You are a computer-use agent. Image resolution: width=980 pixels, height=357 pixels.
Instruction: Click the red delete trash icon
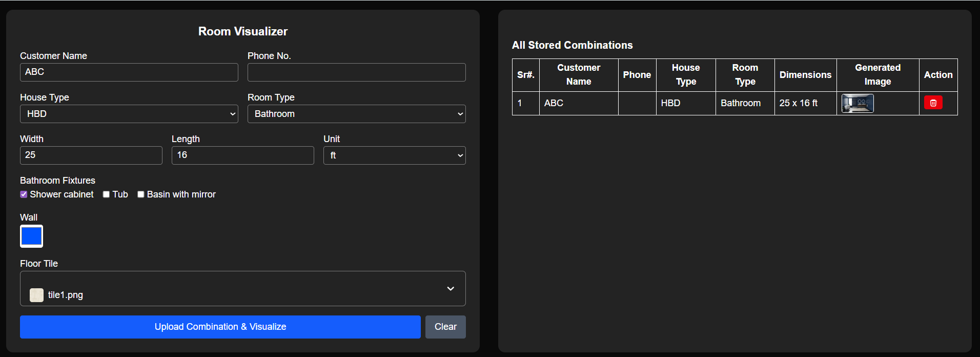pos(933,103)
